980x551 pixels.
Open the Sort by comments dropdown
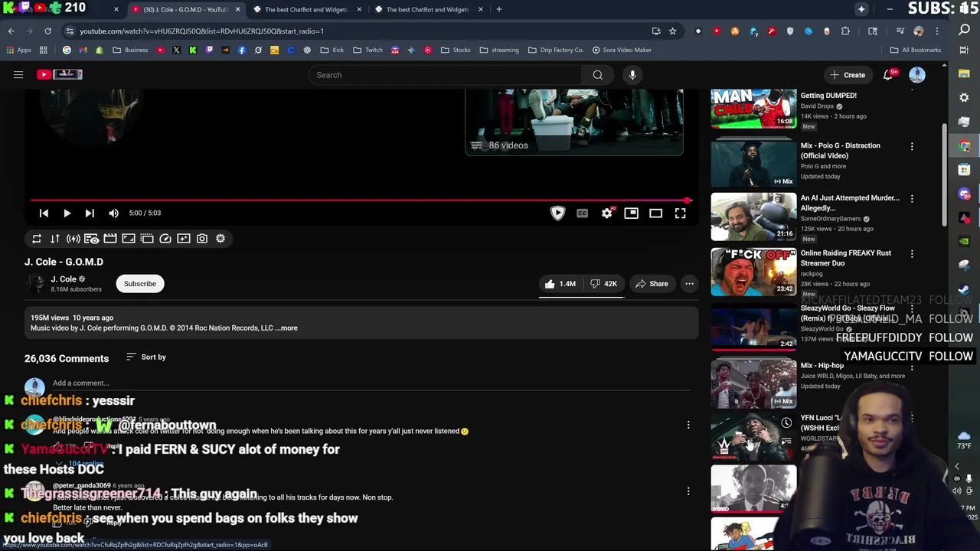[145, 357]
